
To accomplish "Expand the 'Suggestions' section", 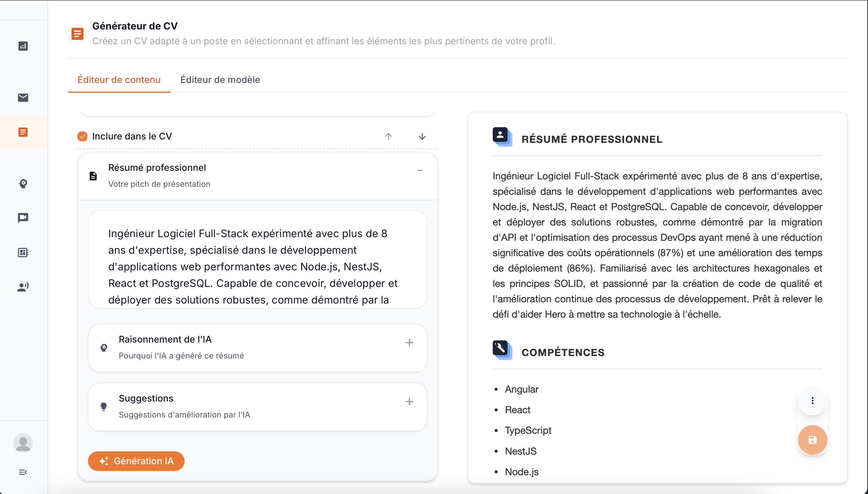I will click(x=410, y=401).
